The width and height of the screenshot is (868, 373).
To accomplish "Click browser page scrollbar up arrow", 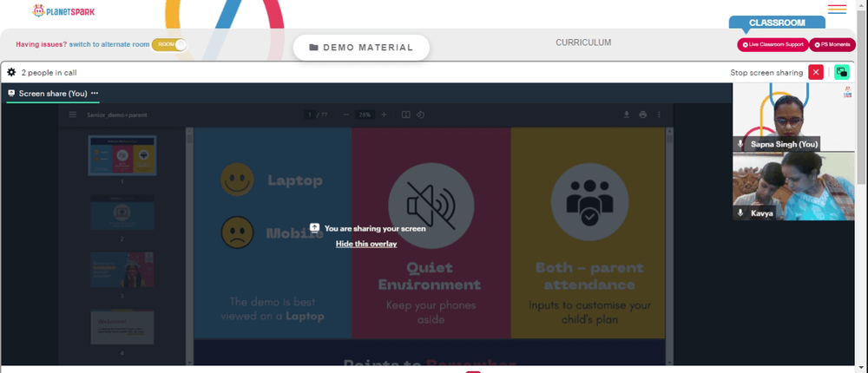I will coord(863,3).
